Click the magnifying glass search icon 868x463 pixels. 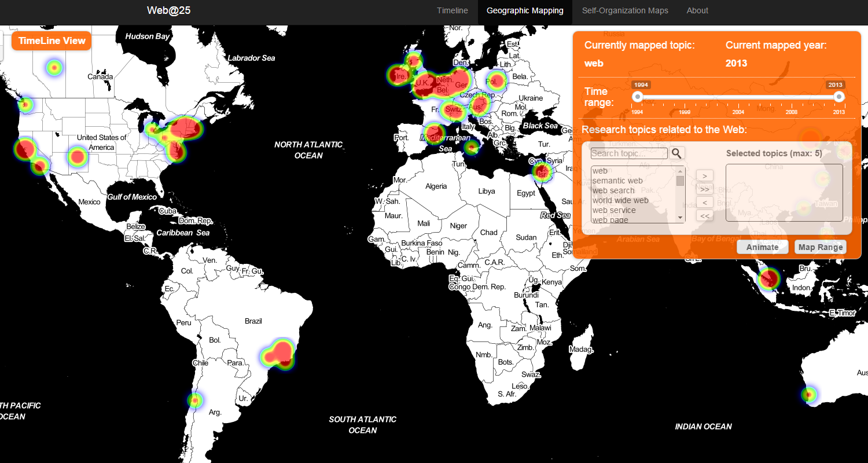click(x=676, y=153)
